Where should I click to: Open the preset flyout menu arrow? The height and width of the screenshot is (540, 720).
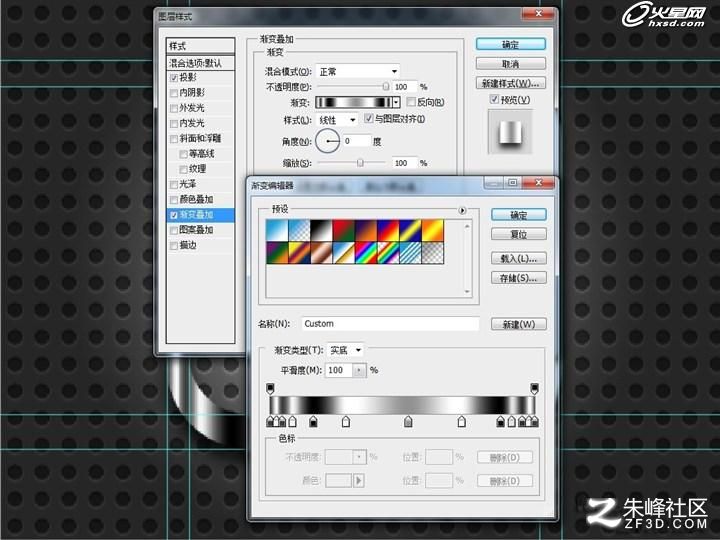click(462, 210)
